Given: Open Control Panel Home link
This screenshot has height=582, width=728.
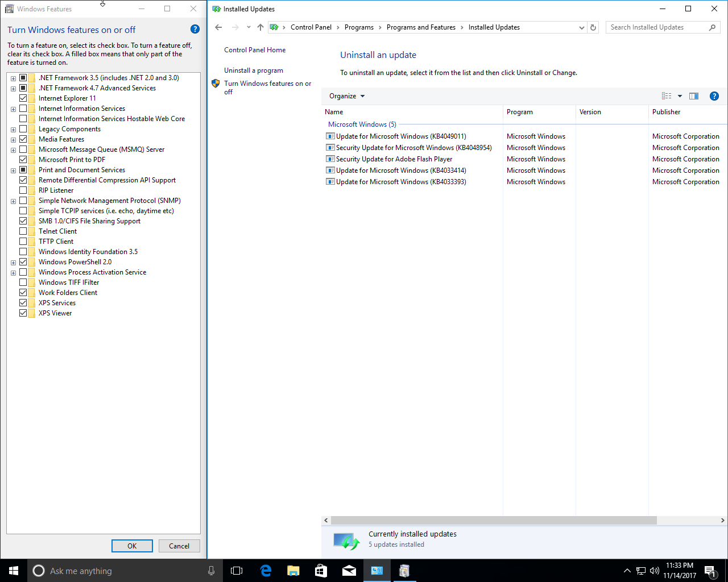Looking at the screenshot, I should (x=255, y=50).
